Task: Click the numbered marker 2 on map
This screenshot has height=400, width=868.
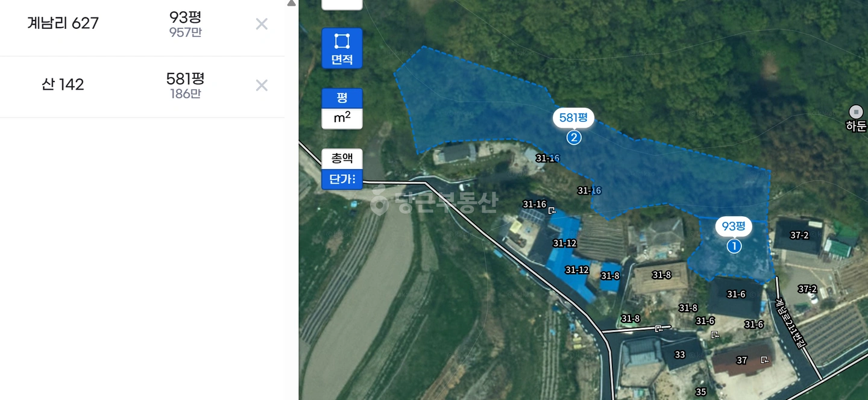Action: pyautogui.click(x=574, y=138)
